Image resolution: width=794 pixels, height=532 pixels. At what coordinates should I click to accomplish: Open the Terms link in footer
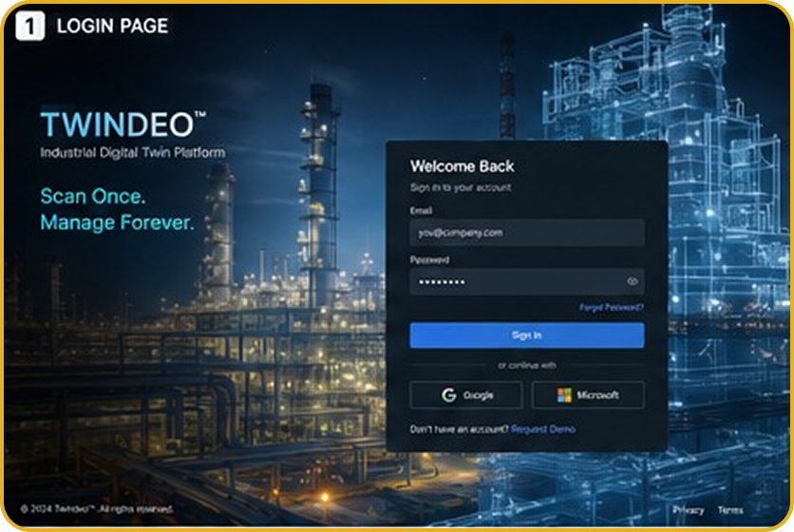click(x=730, y=510)
